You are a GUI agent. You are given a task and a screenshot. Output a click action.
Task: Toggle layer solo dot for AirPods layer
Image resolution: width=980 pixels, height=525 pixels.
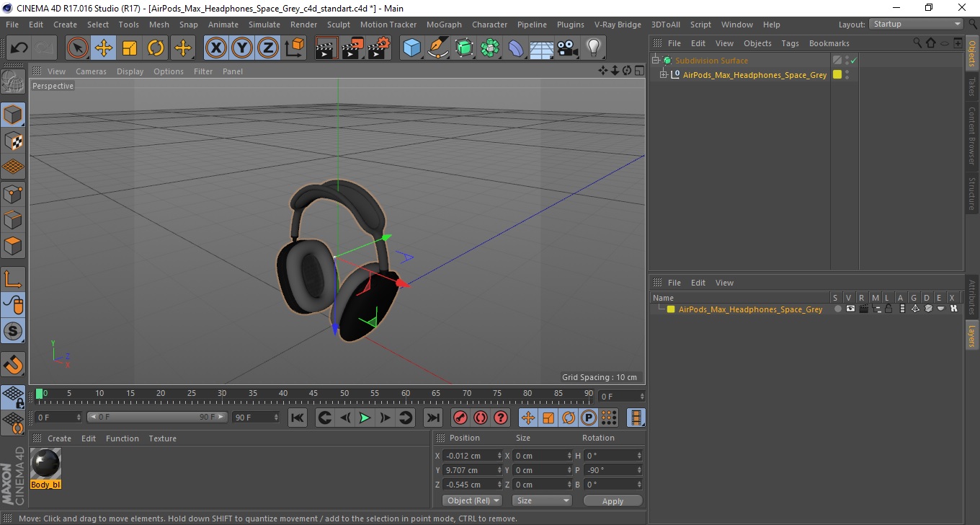coord(837,309)
